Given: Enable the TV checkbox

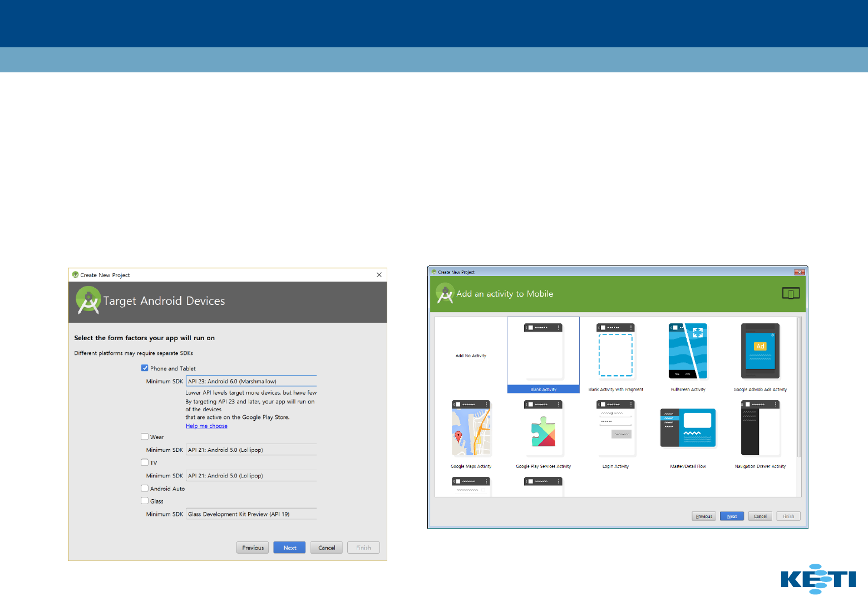Looking at the screenshot, I should click(x=145, y=462).
